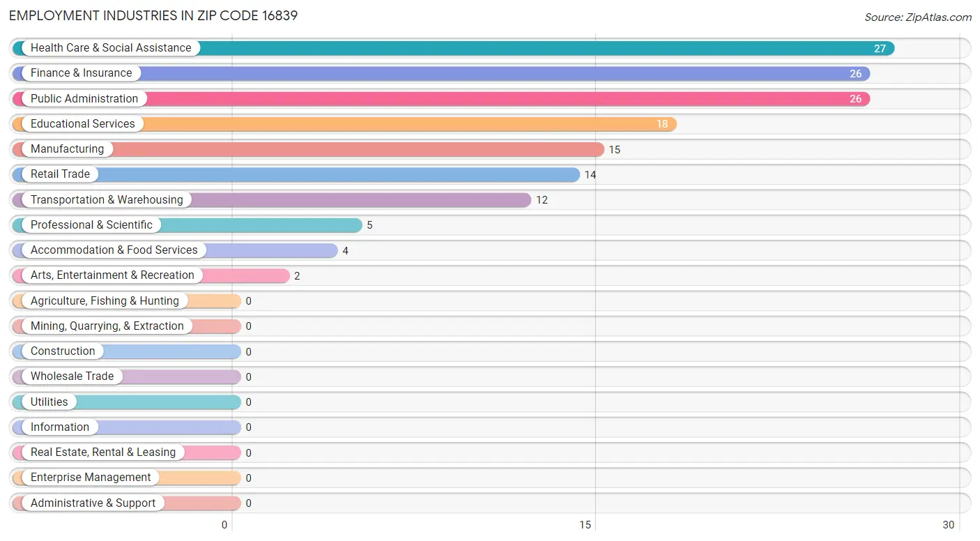Select the Educational Services label
Viewport: 980px width, 541px height.
[x=83, y=124]
